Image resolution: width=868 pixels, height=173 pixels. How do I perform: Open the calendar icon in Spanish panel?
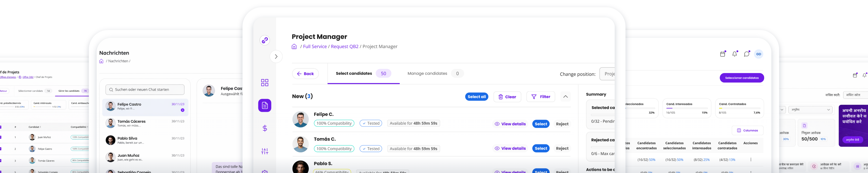point(722,54)
